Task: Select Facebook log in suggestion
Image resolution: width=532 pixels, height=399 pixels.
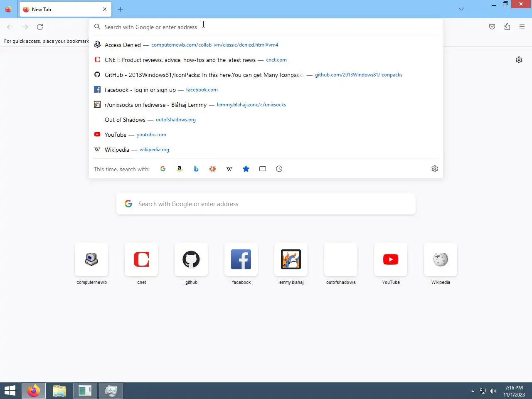Action: pos(266,90)
